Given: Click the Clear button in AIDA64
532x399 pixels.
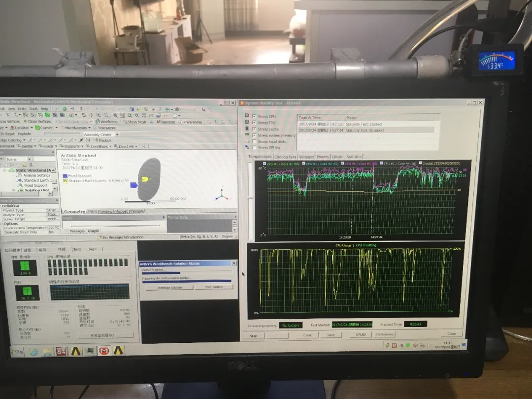Looking at the screenshot, I should (307, 335).
